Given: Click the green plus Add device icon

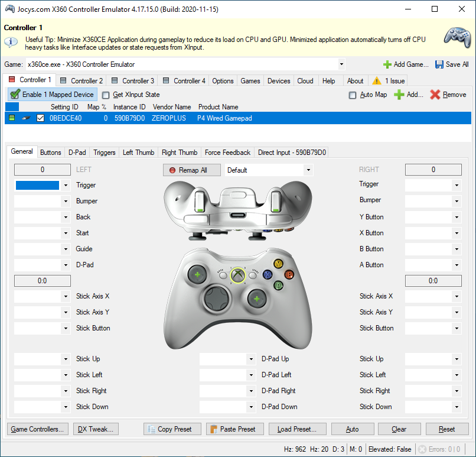Looking at the screenshot, I should click(x=400, y=95).
